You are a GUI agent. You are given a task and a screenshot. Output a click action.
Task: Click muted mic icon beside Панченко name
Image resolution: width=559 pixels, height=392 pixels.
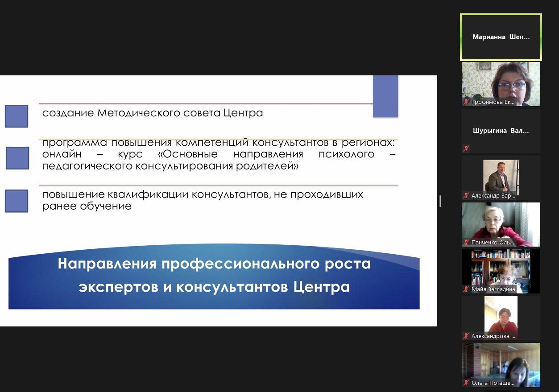pos(467,243)
